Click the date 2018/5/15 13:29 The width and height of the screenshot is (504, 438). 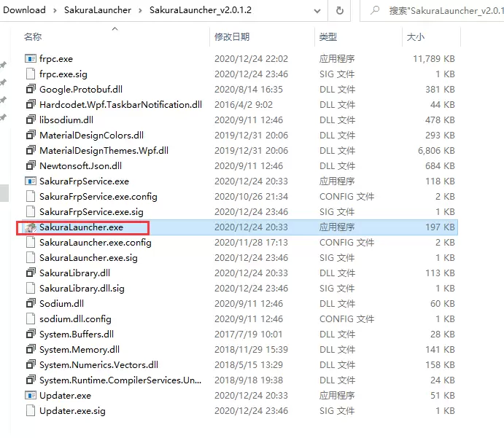coord(249,365)
